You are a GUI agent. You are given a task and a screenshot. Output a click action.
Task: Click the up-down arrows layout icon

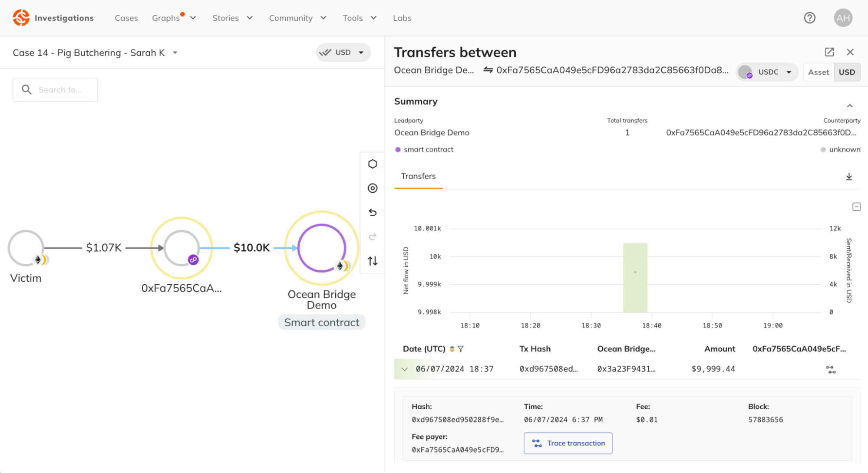pos(373,261)
